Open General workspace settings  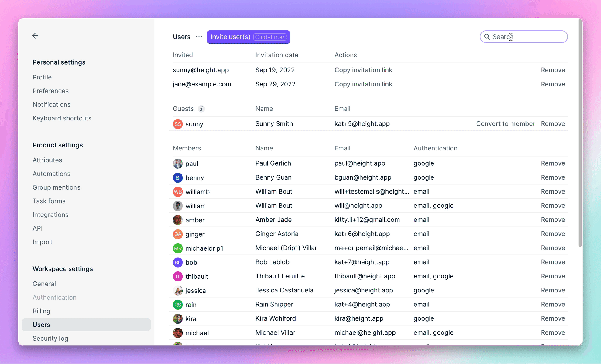[44, 284]
